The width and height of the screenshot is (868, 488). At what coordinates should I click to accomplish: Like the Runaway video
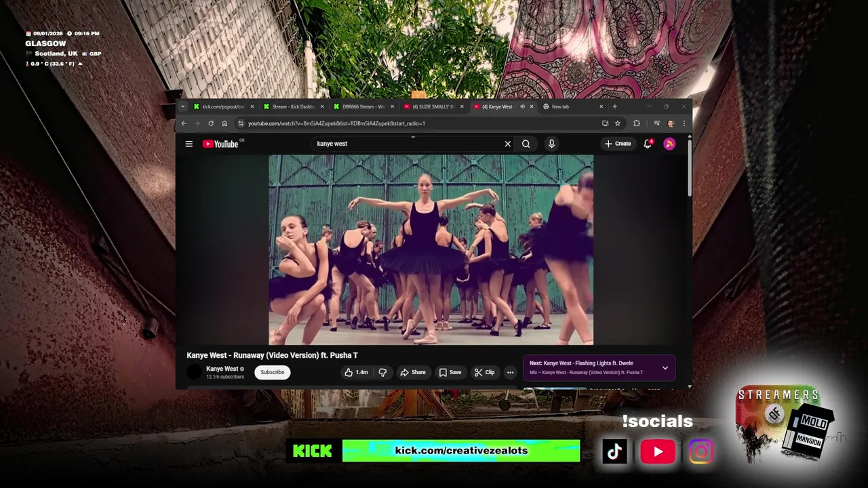point(356,372)
